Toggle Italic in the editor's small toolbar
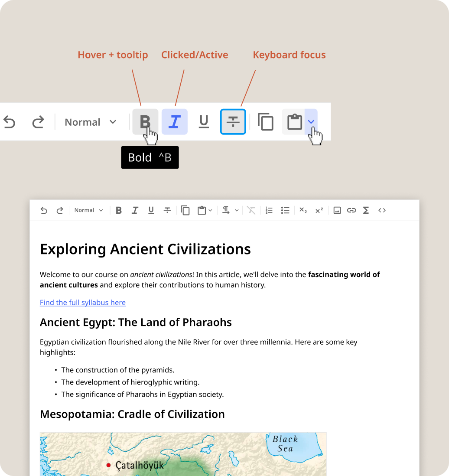The image size is (449, 476). 135,210
